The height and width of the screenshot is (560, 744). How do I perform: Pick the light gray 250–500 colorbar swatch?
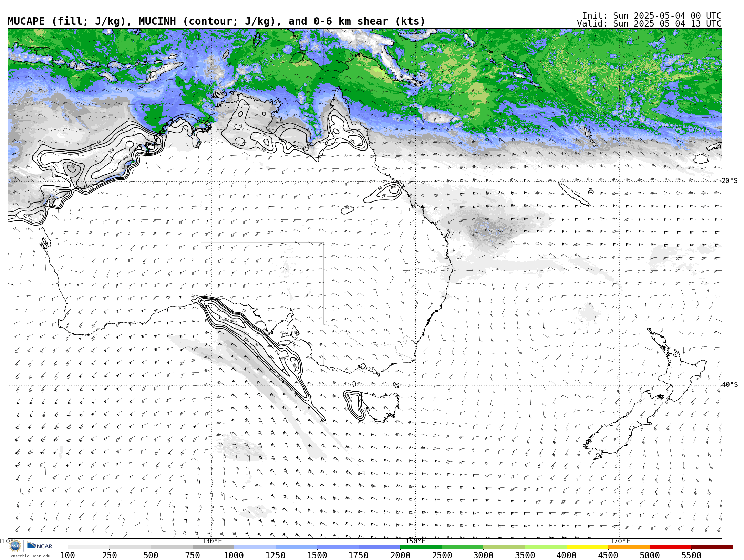(130, 547)
